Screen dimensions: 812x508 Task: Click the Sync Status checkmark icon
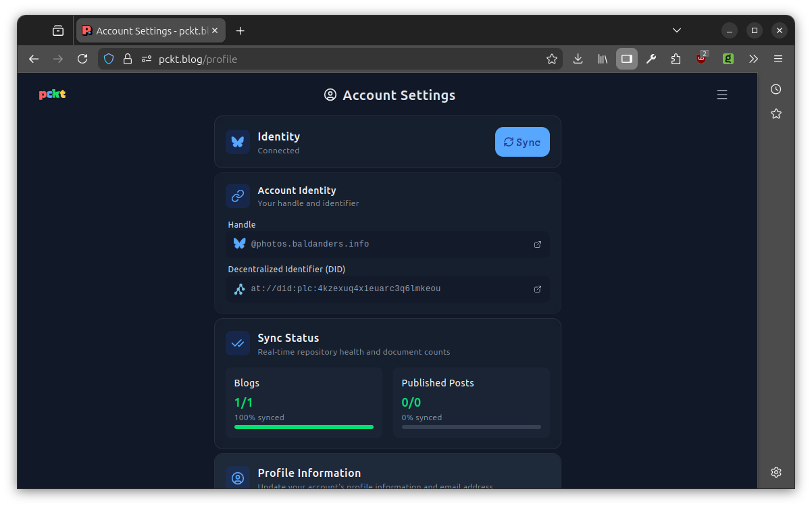pos(238,343)
